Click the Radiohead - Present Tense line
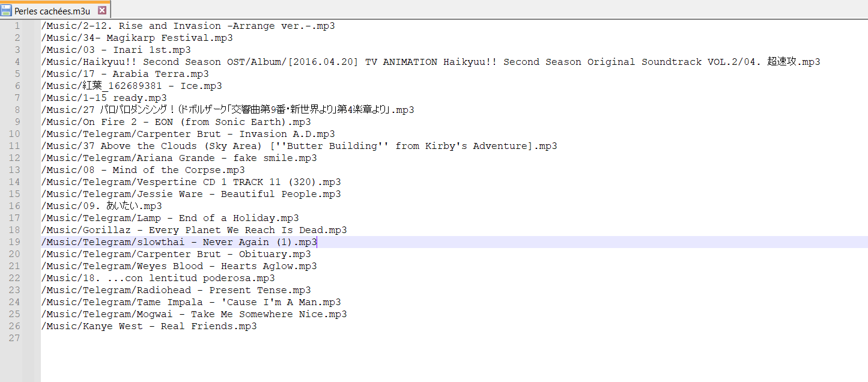Viewport: 868px width, 382px height. click(x=176, y=290)
